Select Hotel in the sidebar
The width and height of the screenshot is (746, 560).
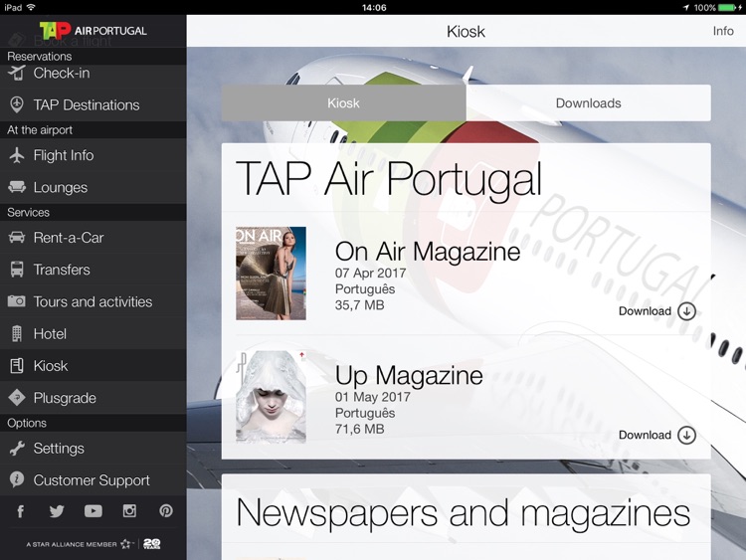point(93,334)
